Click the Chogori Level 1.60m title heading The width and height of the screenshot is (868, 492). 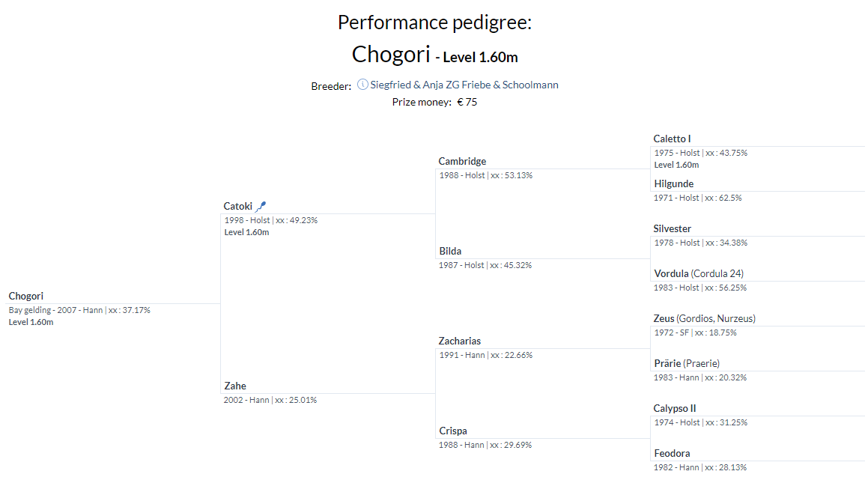434,55
